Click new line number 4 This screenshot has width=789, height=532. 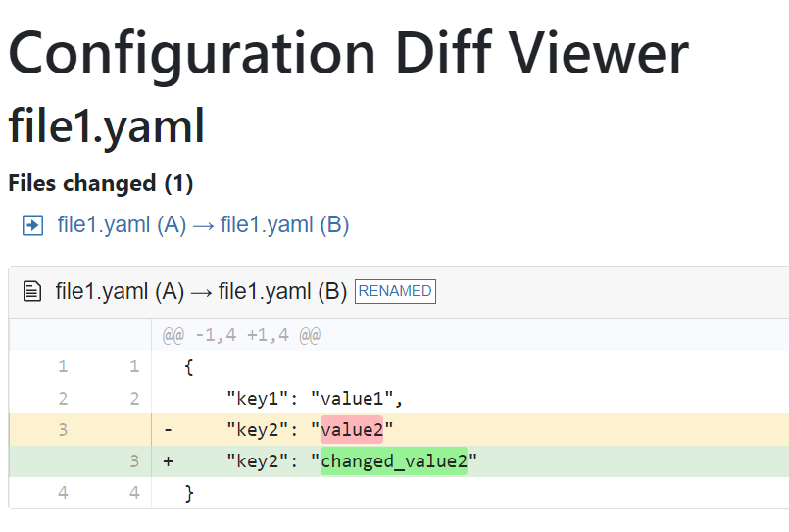(134, 493)
